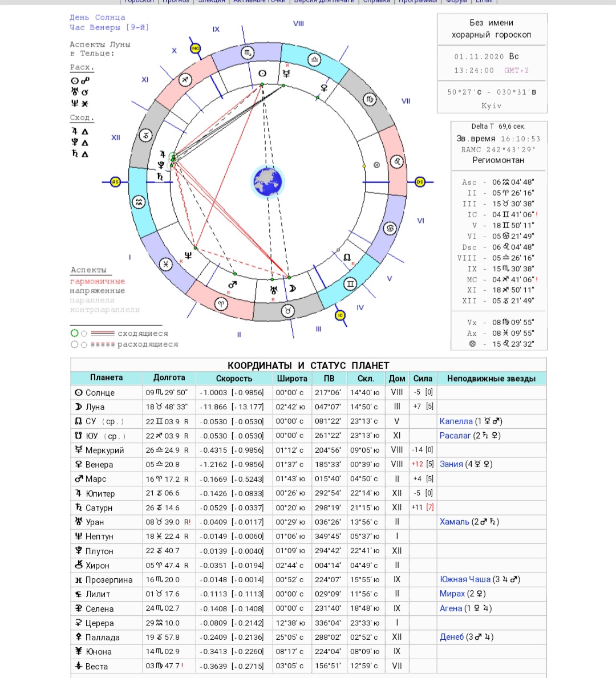Click the Moon glyph inside the chart

[292, 289]
